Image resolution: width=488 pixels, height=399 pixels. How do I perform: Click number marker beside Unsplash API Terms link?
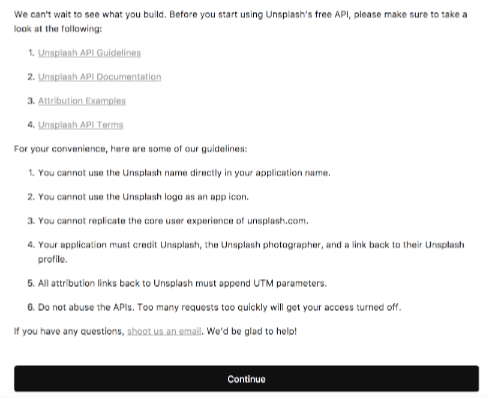[x=31, y=125]
